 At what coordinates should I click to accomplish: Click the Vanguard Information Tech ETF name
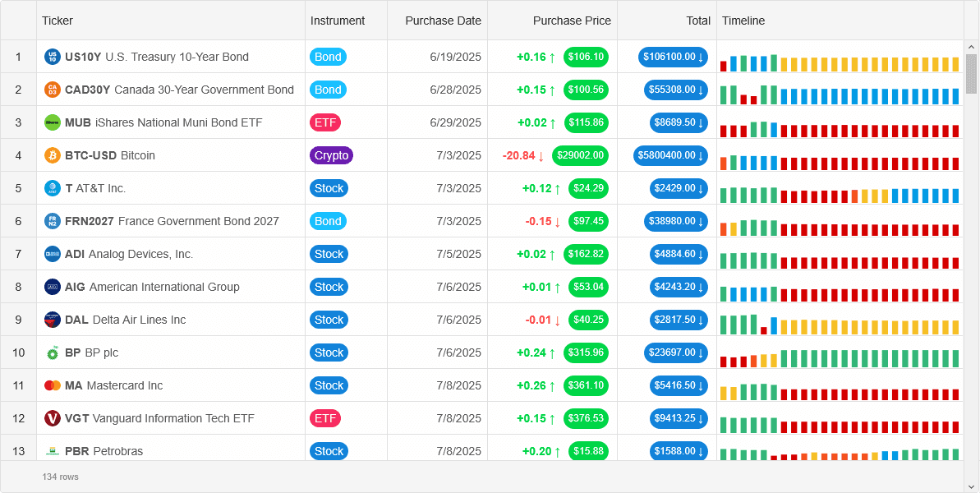tap(174, 418)
